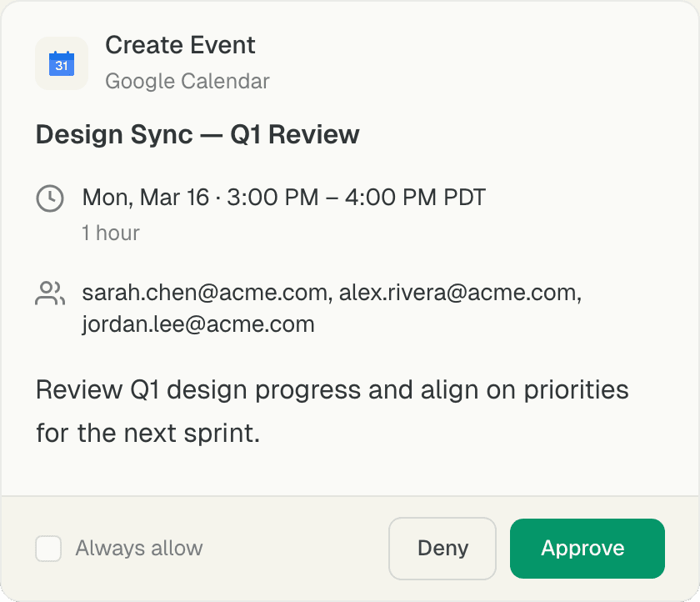This screenshot has width=700, height=602.
Task: Click the Mon, Mar 16 date text
Action: point(145,198)
